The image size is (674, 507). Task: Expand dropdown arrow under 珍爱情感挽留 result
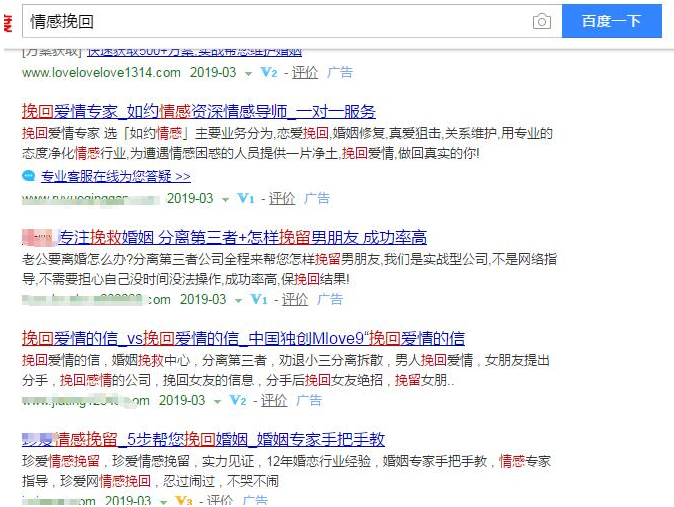coord(163,502)
